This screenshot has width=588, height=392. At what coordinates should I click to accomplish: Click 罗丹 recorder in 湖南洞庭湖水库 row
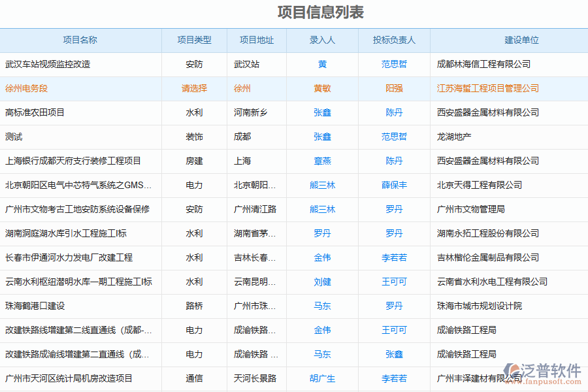(321, 233)
